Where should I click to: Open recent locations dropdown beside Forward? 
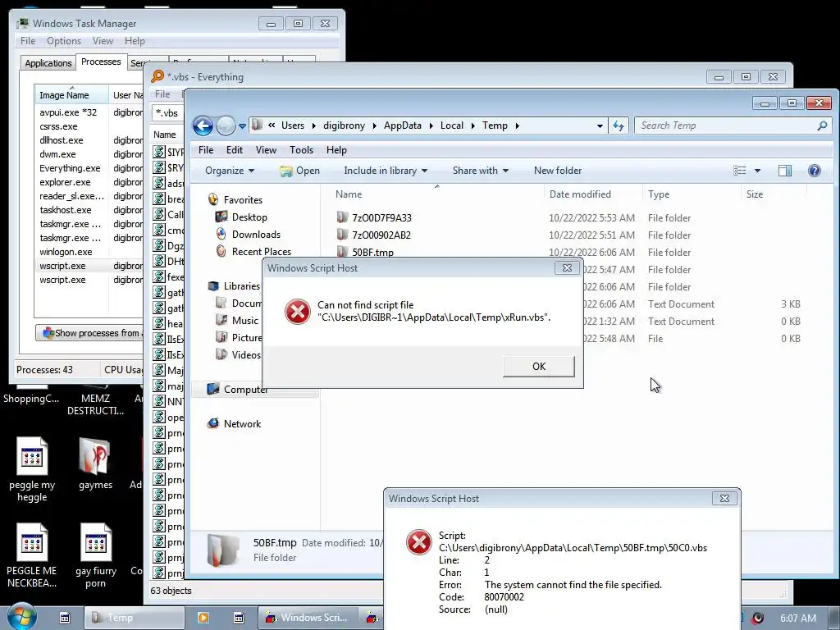point(242,126)
